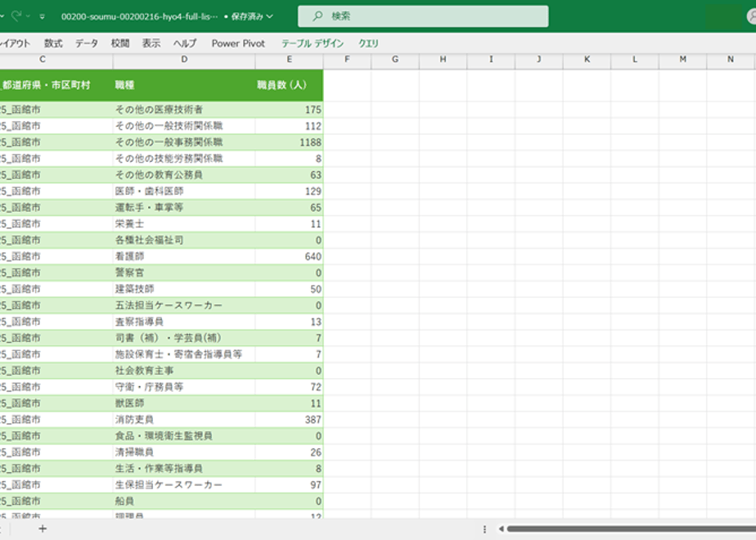Screen dimensions: 756x540
Task: Select column N header
Action: pyautogui.click(x=731, y=59)
